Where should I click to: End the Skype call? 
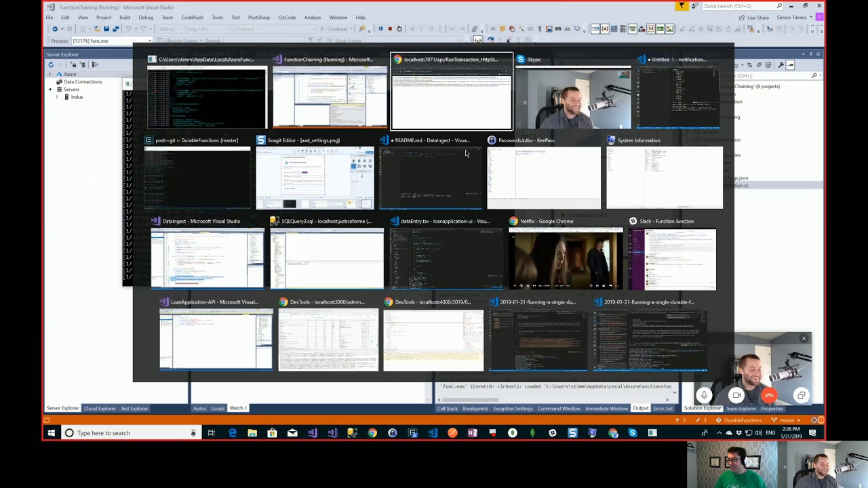click(768, 395)
